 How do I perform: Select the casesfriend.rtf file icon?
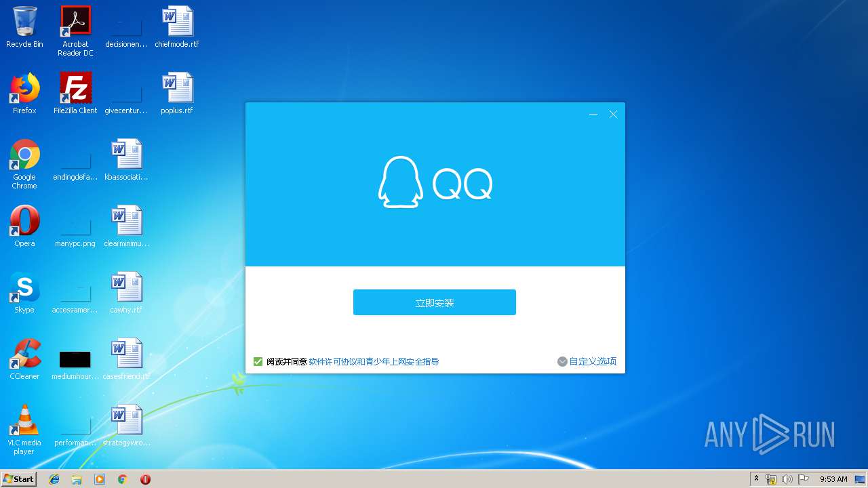[x=126, y=359]
